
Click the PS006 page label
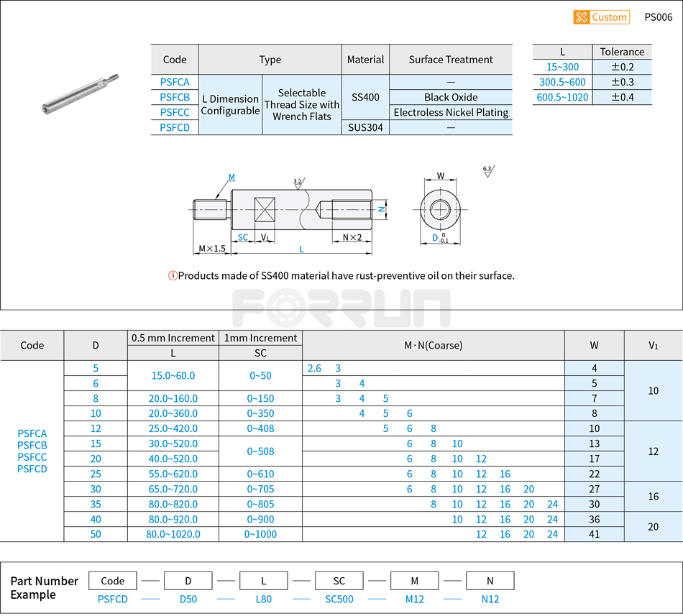(659, 17)
